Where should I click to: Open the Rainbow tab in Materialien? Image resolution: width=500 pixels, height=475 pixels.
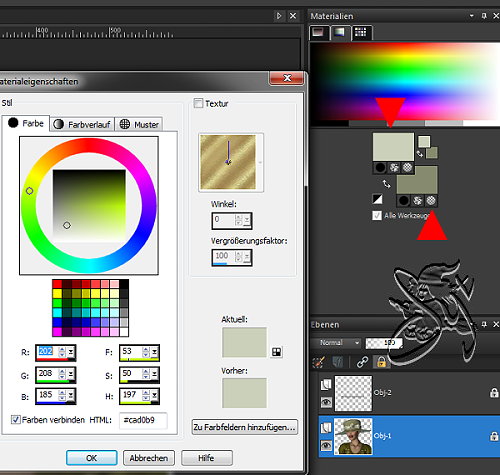point(340,32)
